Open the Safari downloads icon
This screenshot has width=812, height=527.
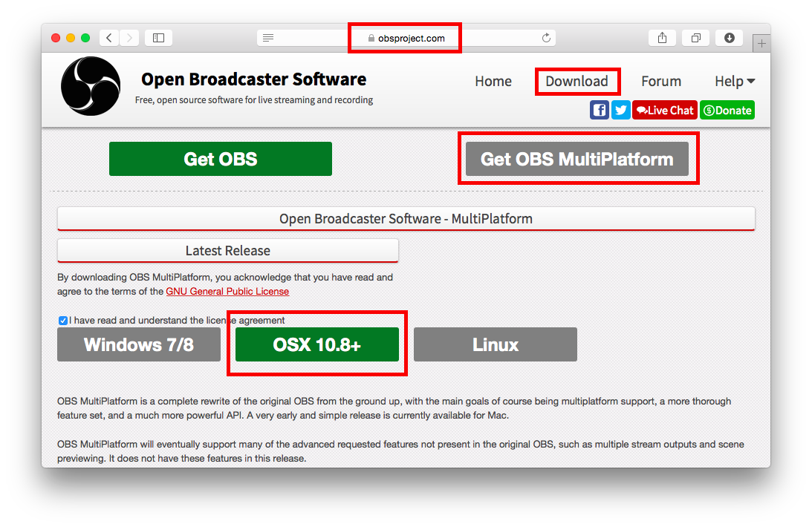point(729,38)
